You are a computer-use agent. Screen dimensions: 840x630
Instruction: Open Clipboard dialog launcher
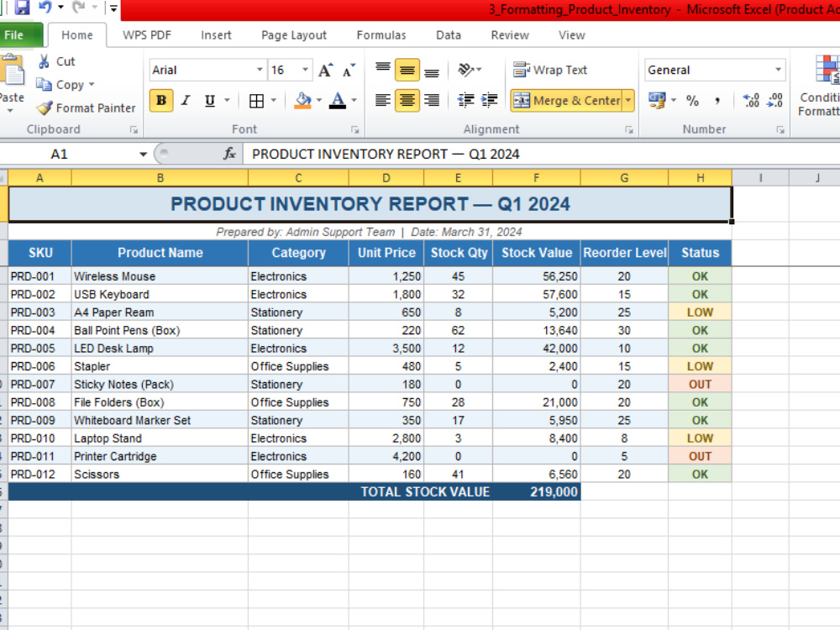134,129
